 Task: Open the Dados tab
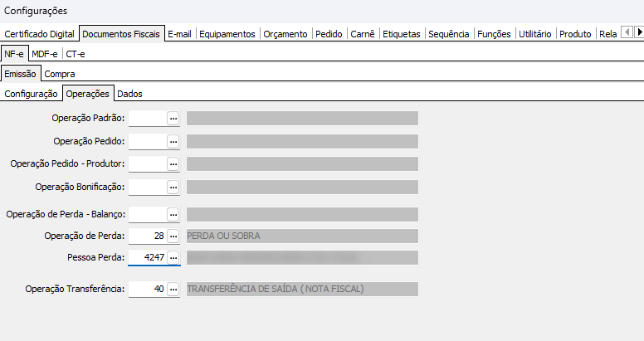[x=129, y=94]
